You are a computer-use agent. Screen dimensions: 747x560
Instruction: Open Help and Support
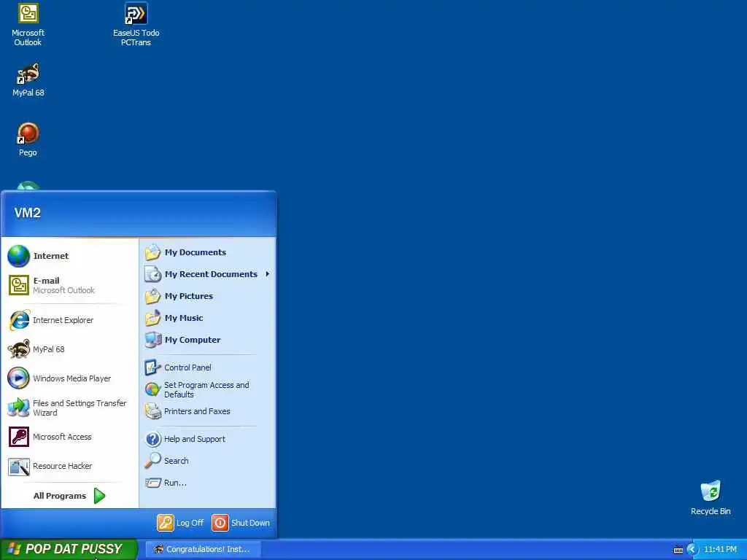coord(206,438)
